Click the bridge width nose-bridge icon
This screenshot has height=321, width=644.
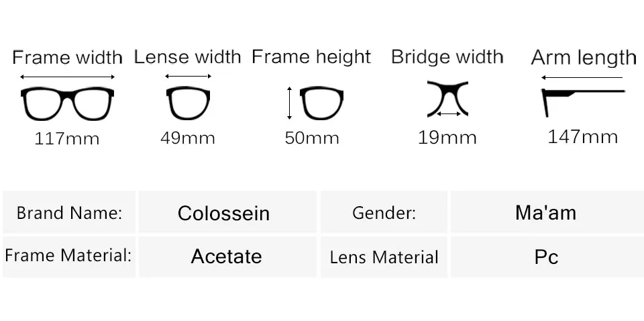tap(447, 99)
